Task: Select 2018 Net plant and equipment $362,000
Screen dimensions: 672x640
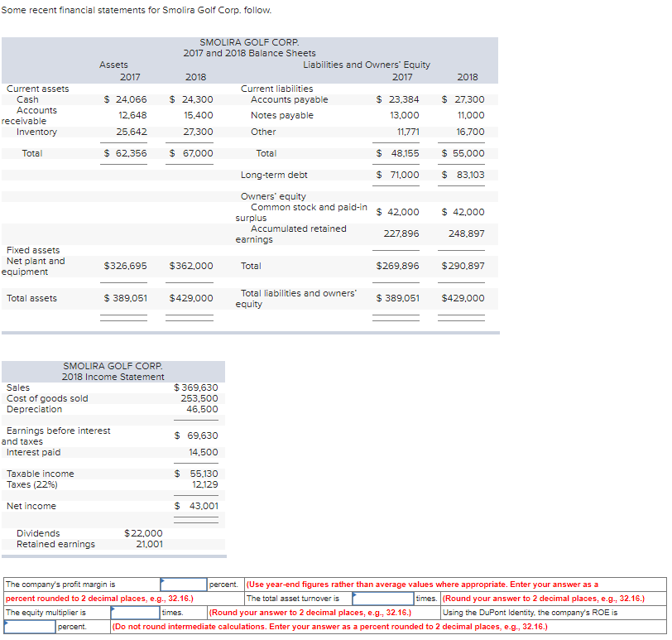Action: tap(191, 266)
